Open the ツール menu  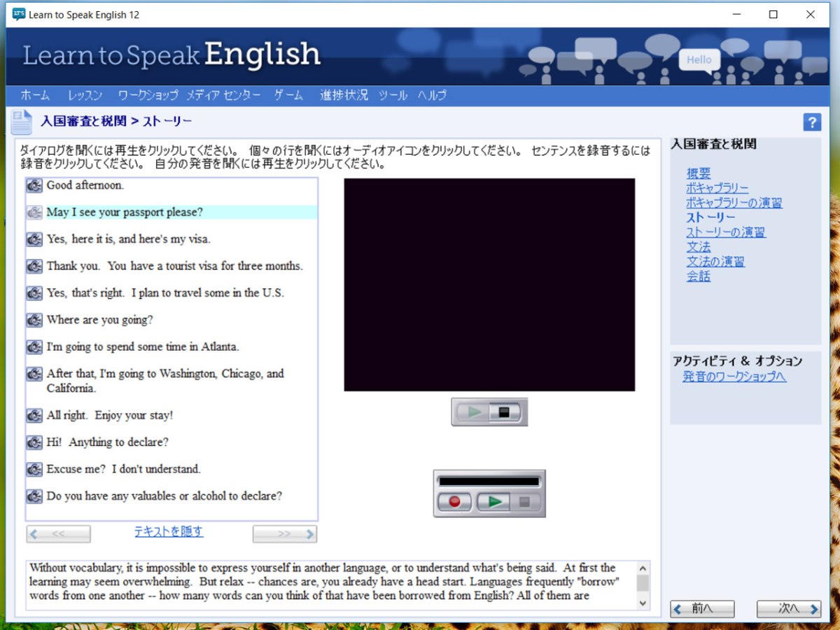coord(393,95)
